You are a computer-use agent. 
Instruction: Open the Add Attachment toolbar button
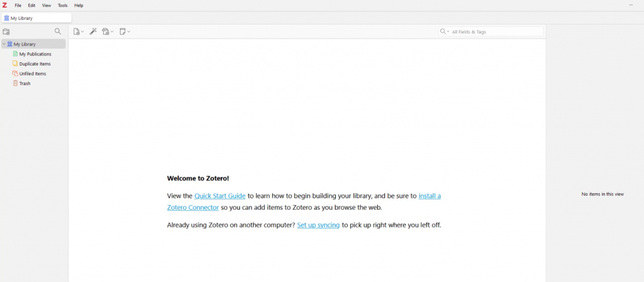click(108, 31)
